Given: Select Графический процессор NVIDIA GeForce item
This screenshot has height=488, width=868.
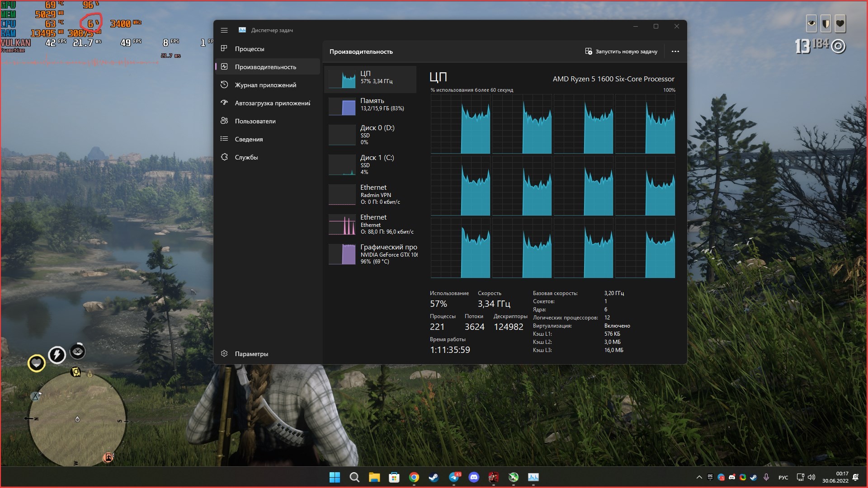Looking at the screenshot, I should (370, 254).
